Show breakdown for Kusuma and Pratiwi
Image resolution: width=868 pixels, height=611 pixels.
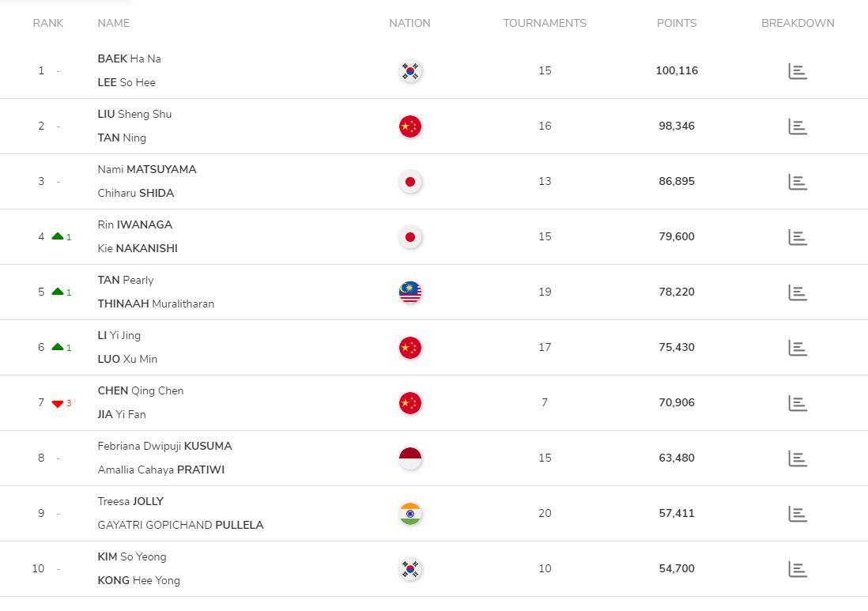[x=798, y=458]
